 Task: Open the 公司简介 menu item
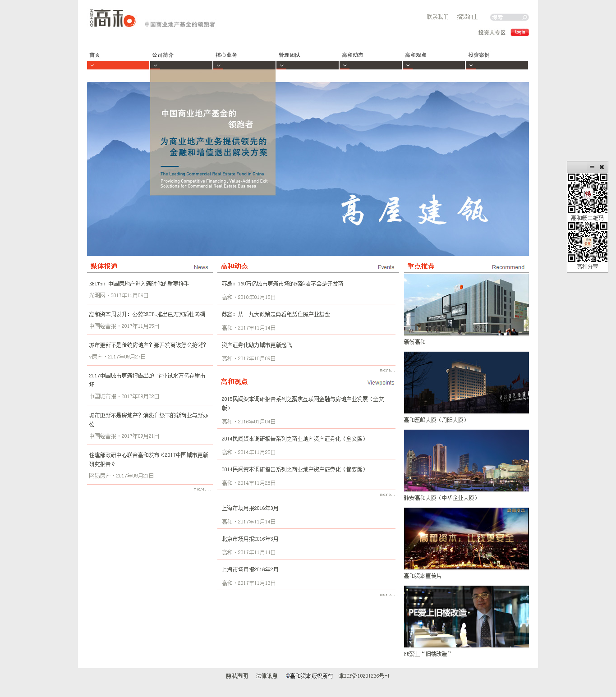[163, 55]
